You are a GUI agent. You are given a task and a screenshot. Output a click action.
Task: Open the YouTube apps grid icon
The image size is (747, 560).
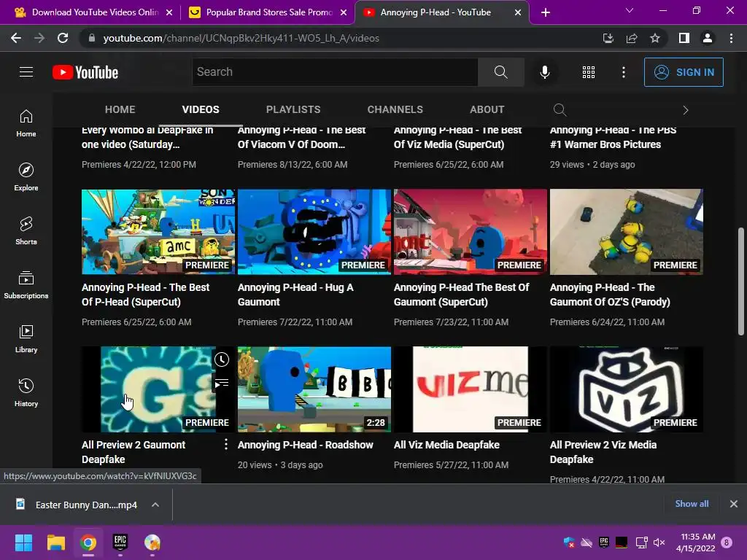(x=589, y=72)
